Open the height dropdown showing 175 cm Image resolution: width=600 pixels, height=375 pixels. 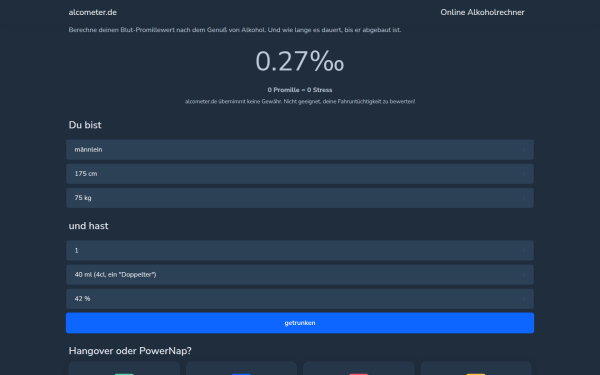pos(300,174)
